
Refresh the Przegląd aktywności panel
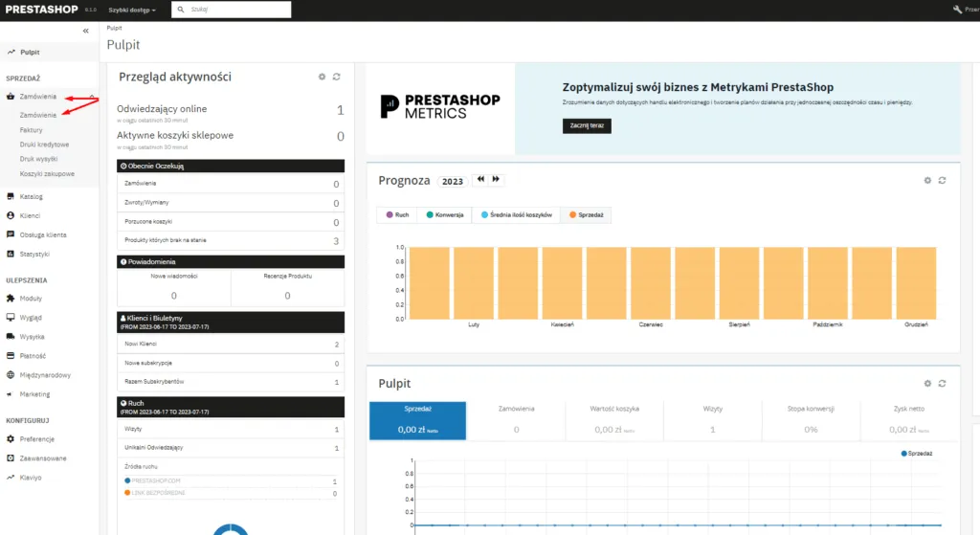[x=337, y=77]
